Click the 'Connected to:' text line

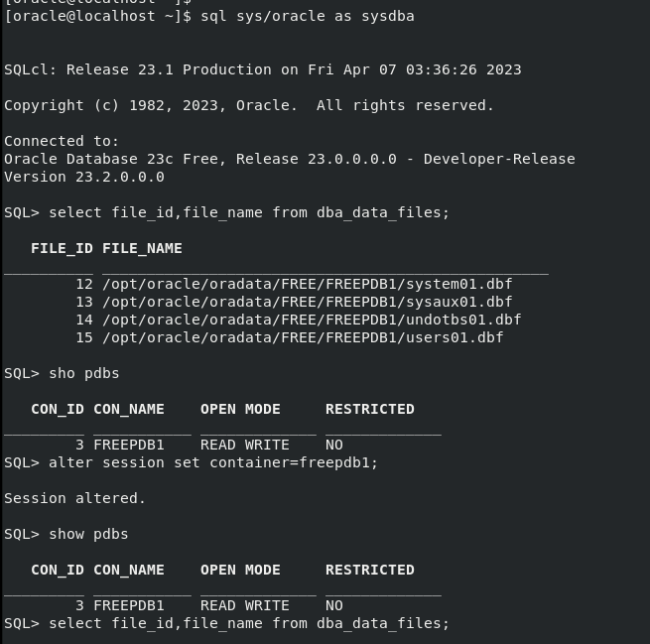click(x=62, y=141)
